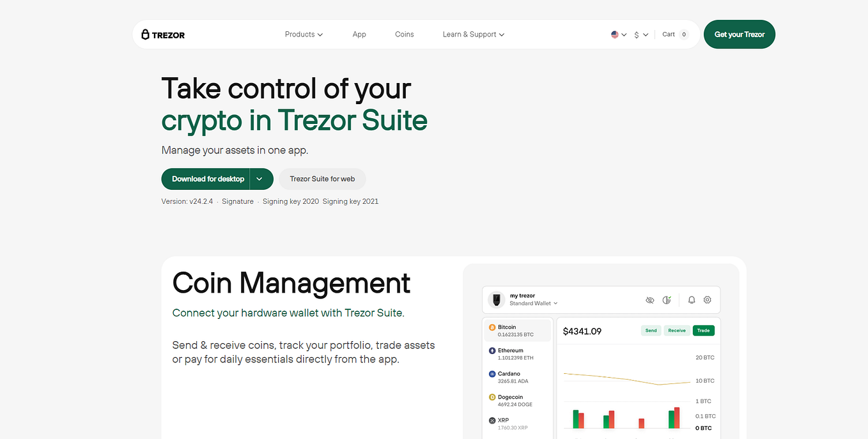Click the device sync status check icon
Image resolution: width=868 pixels, height=439 pixels.
tap(667, 300)
